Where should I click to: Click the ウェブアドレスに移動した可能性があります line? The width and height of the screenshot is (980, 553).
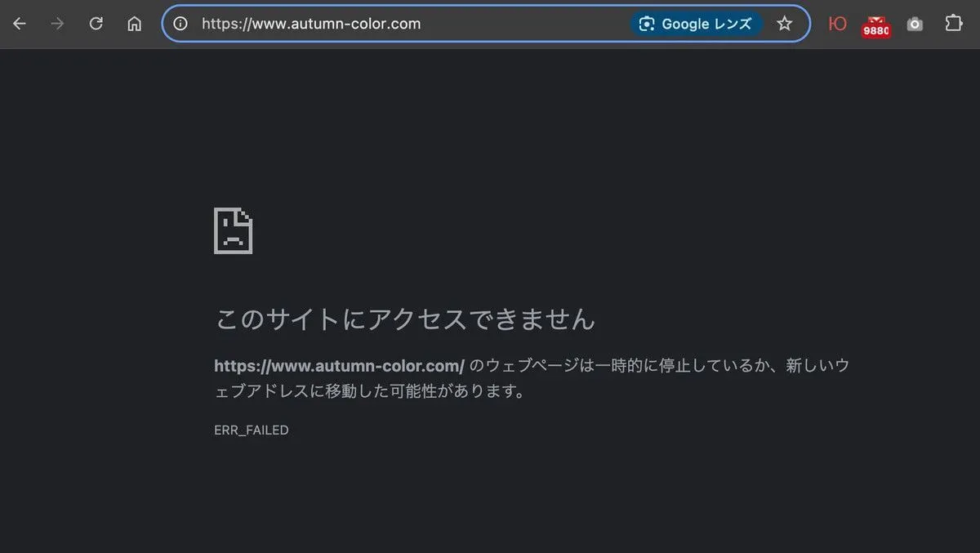[x=369, y=391]
